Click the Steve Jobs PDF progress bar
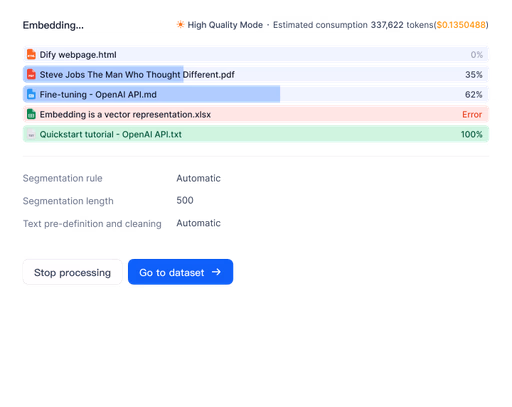The width and height of the screenshot is (512, 407). click(x=256, y=74)
